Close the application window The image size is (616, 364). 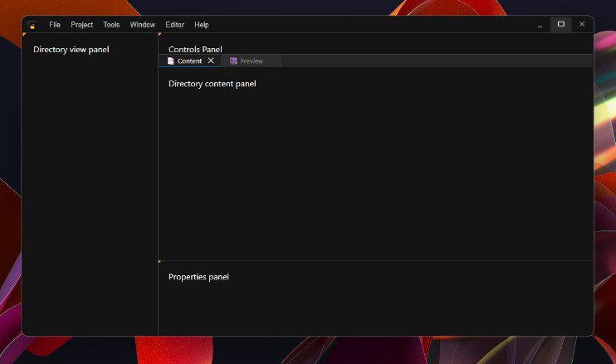click(582, 25)
